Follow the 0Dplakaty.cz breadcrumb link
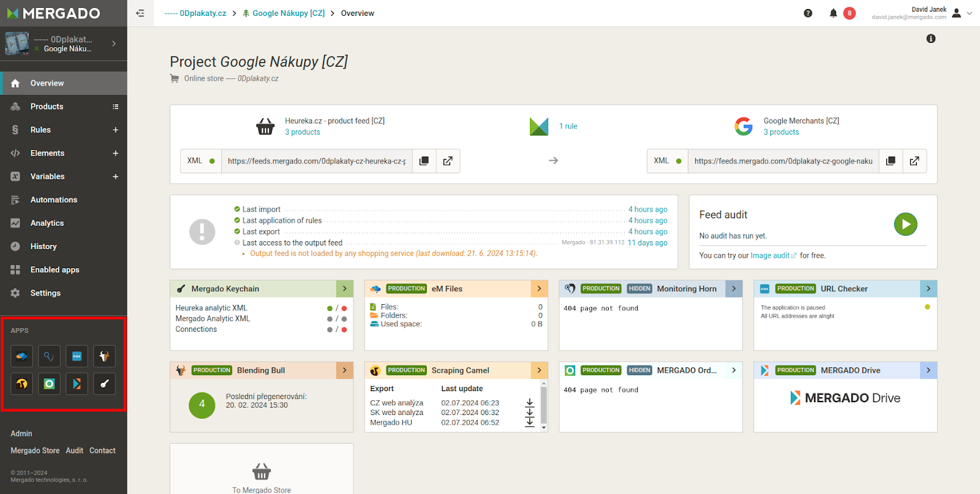The width and height of the screenshot is (980, 494). 195,13
